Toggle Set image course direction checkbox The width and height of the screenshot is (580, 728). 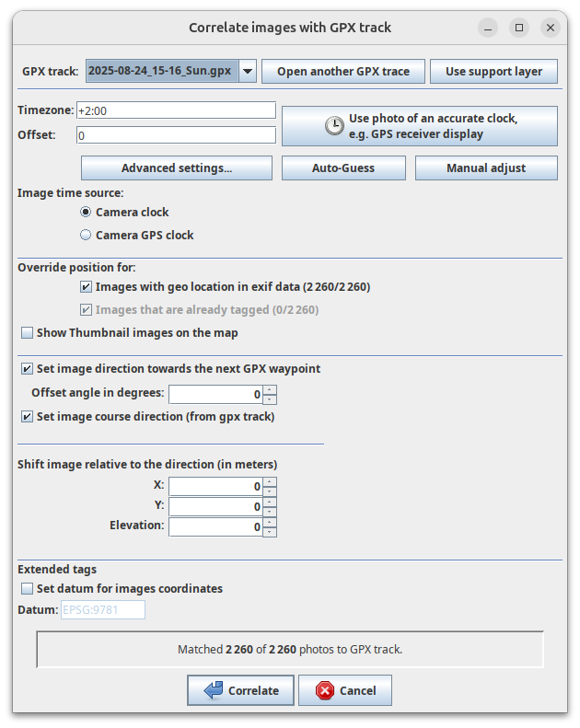point(28,416)
